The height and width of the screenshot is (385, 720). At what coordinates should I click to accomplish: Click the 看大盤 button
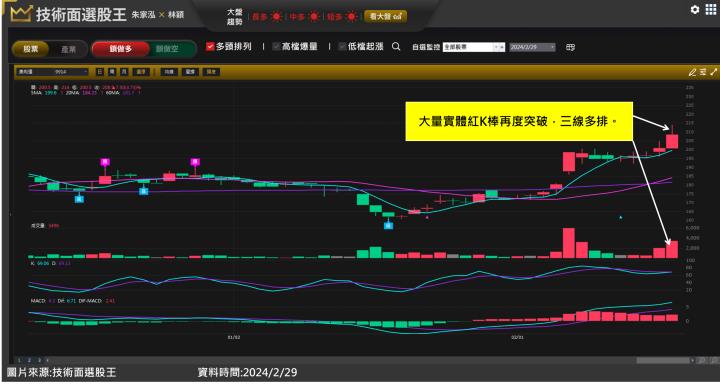pyautogui.click(x=385, y=17)
